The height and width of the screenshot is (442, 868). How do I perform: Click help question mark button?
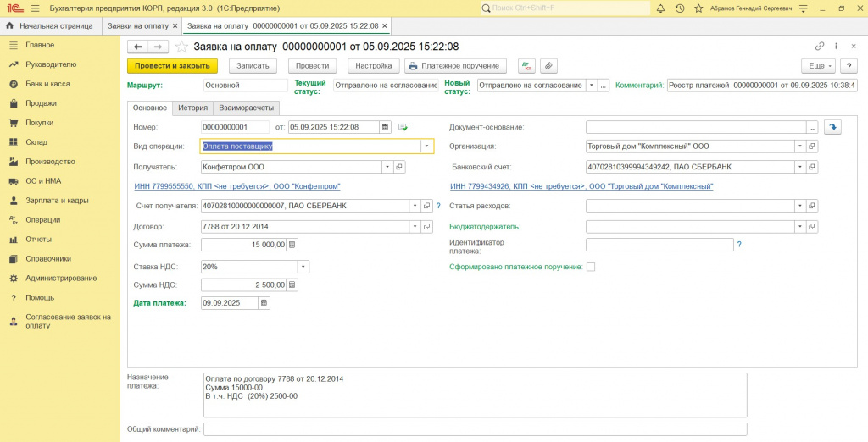tap(849, 66)
